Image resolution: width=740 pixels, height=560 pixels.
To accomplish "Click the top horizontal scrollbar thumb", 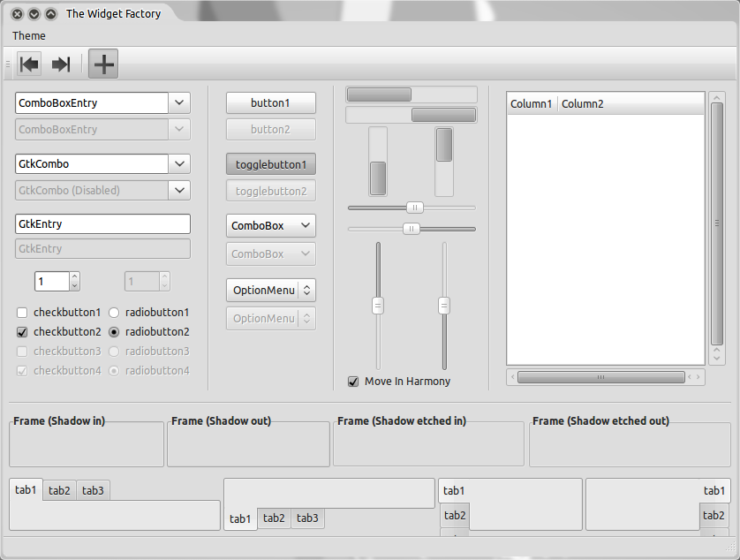I will point(379,95).
